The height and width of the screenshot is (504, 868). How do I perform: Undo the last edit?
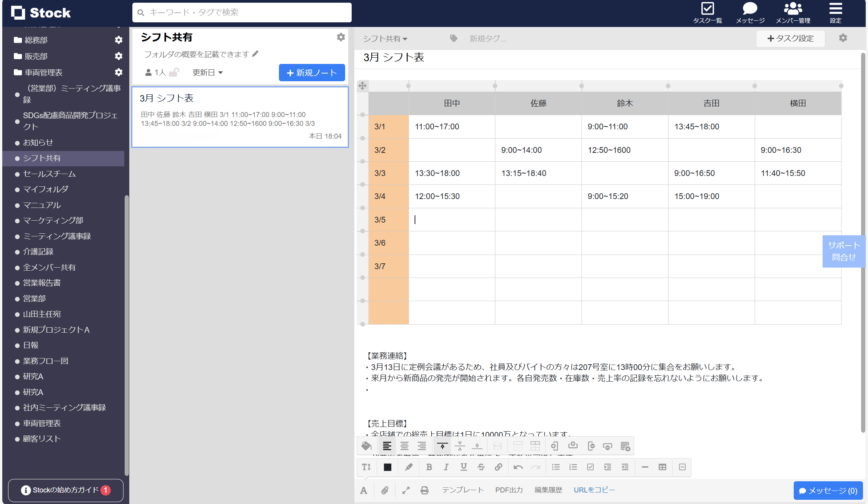518,467
